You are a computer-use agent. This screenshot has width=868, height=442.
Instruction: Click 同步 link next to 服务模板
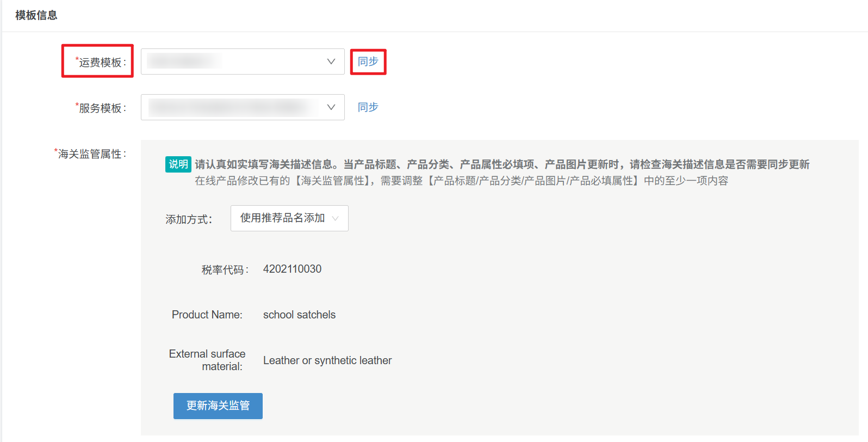(368, 107)
